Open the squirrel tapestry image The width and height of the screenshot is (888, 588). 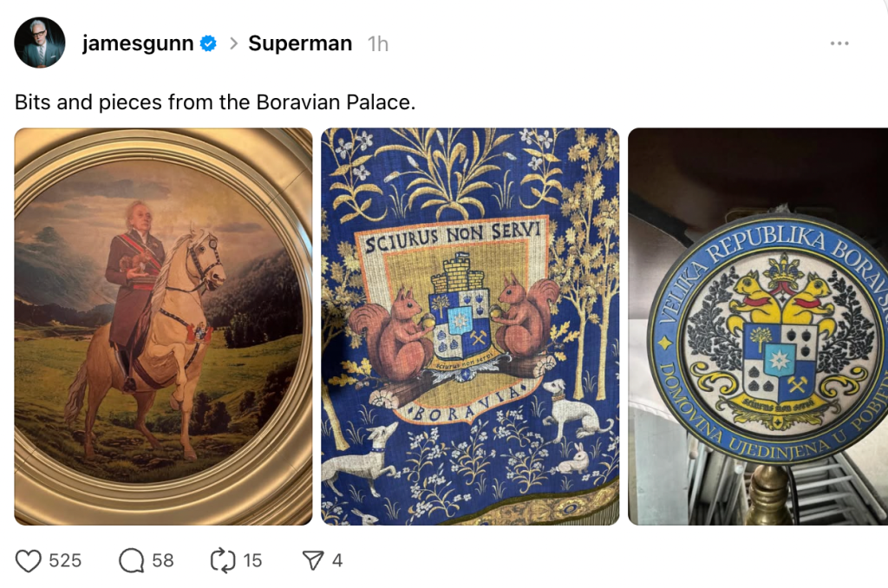point(469,325)
